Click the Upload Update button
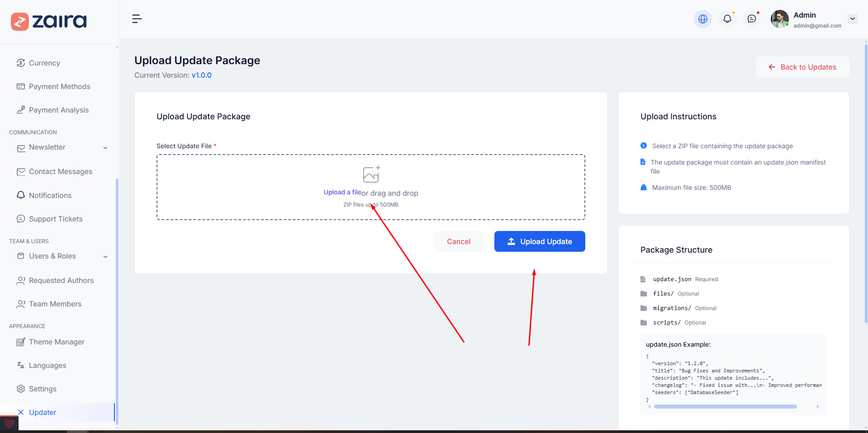This screenshot has width=868, height=433. (539, 241)
